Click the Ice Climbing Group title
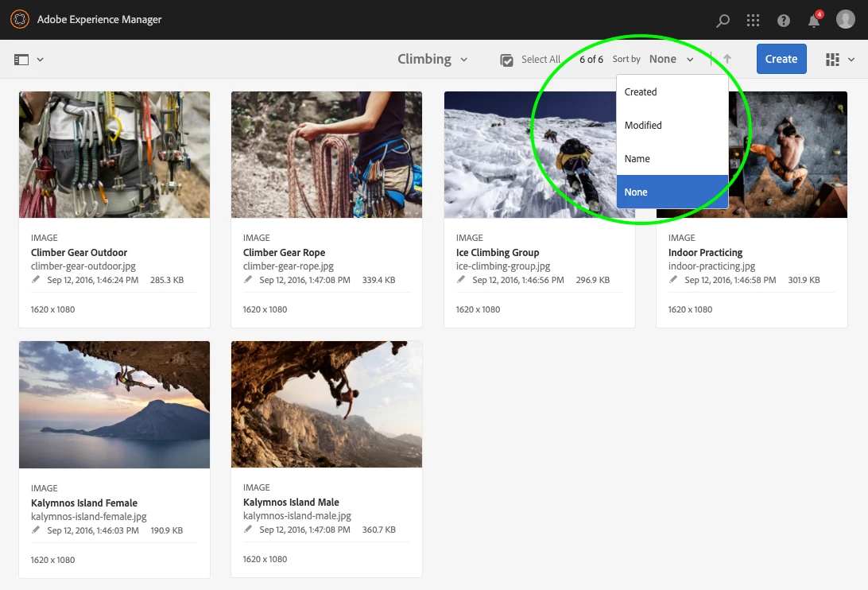 (x=498, y=253)
